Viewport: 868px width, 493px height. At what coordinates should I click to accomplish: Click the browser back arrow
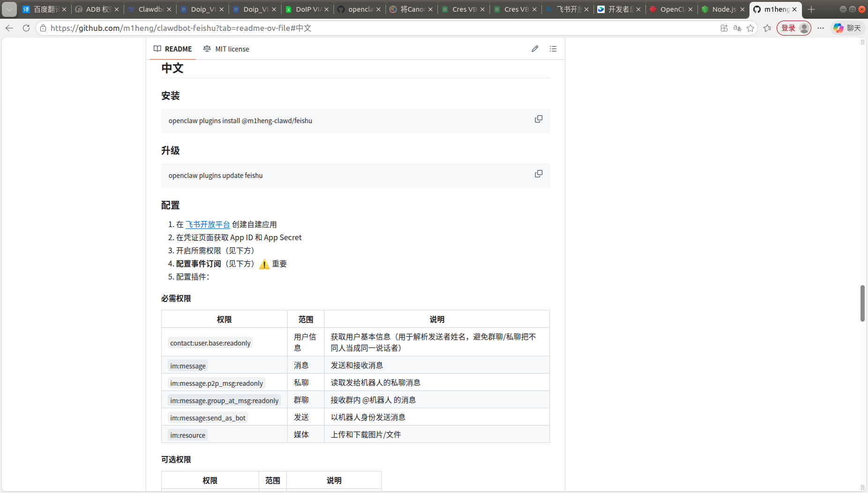tap(9, 28)
